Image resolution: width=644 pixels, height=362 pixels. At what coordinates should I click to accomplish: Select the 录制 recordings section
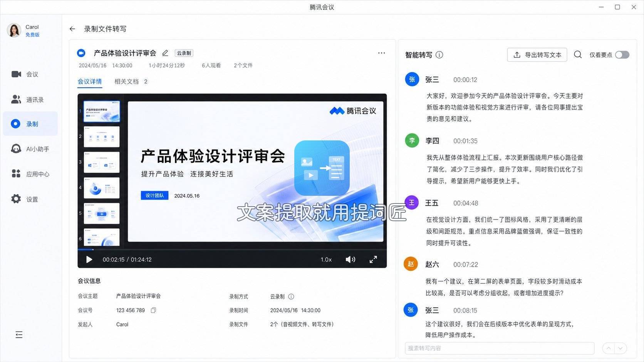click(x=30, y=124)
